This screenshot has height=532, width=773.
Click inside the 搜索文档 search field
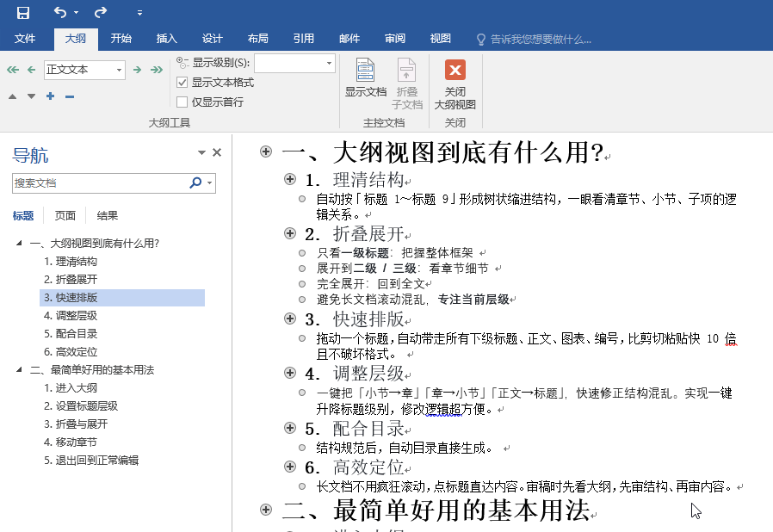click(95, 183)
